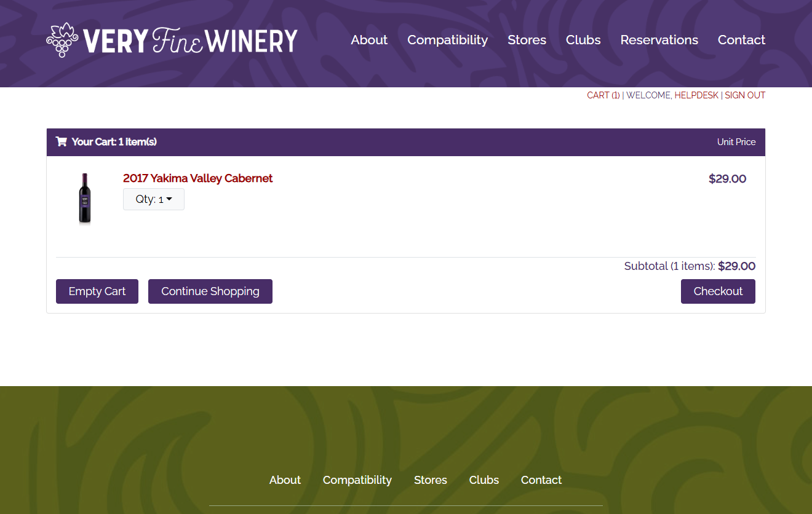Screen dimensions: 812x514
Task: Open About link in the footer
Action: click(285, 480)
